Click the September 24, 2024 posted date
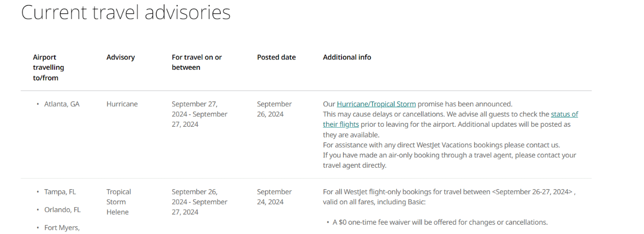Viewport: 644px width, 234px height. click(274, 197)
